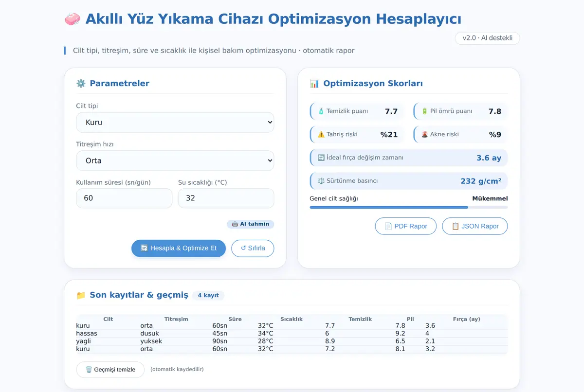Click the 2.1 brush month value
584x392 pixels.
coord(430,341)
